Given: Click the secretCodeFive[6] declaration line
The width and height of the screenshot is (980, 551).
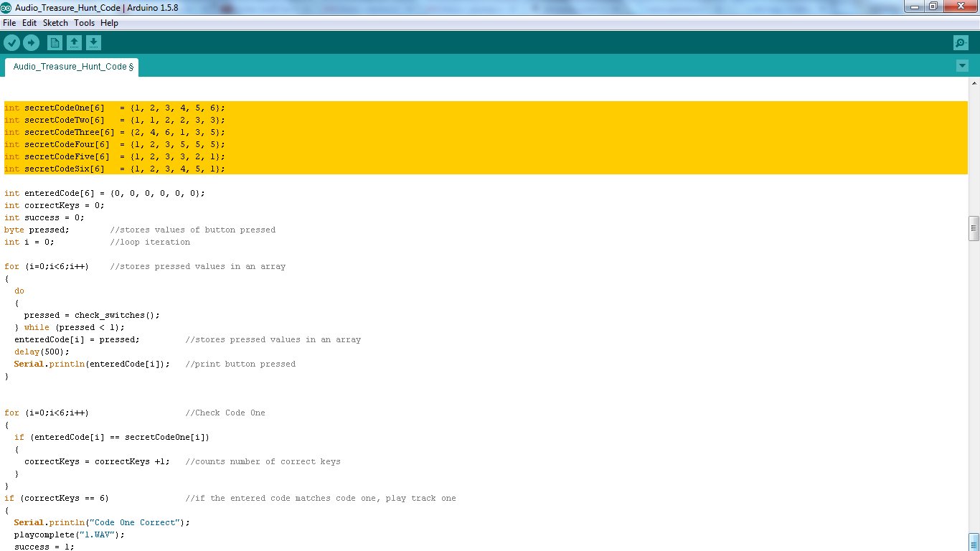Looking at the screenshot, I should (115, 156).
